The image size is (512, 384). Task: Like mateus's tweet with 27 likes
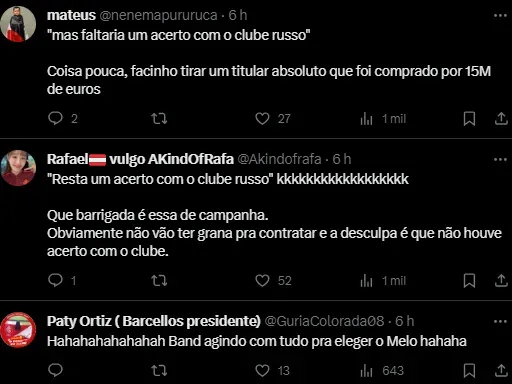[x=262, y=118]
